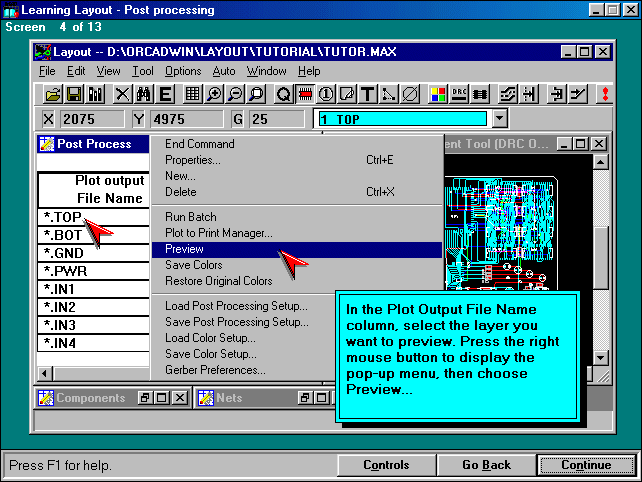Click the Save diskette toolbar icon
Screen dimensions: 642x482
(x=74, y=94)
